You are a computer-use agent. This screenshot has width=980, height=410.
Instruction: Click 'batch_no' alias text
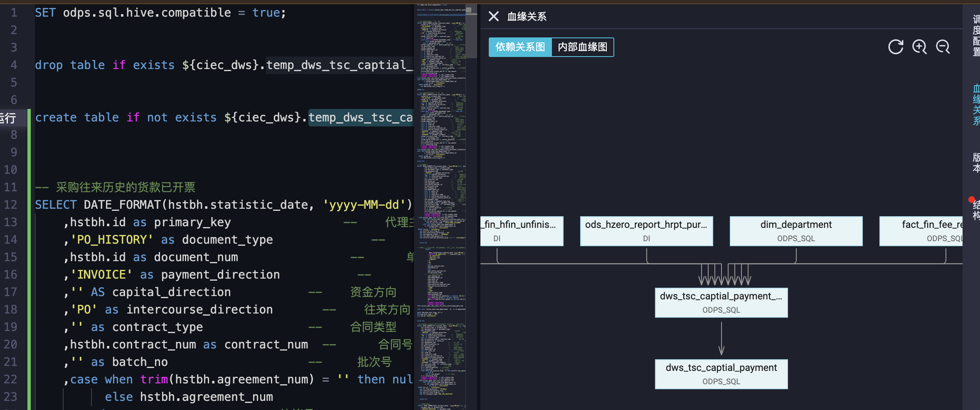(x=140, y=362)
